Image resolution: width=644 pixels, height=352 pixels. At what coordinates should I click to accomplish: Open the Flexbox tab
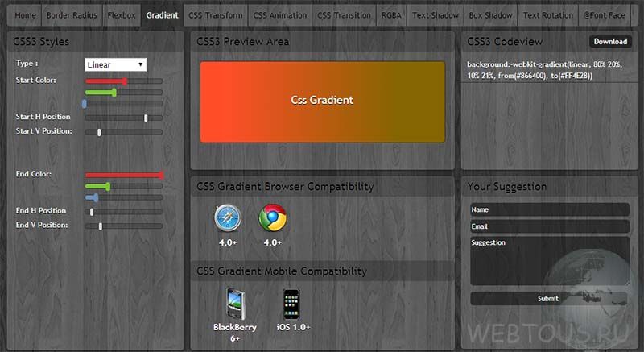[x=122, y=15]
